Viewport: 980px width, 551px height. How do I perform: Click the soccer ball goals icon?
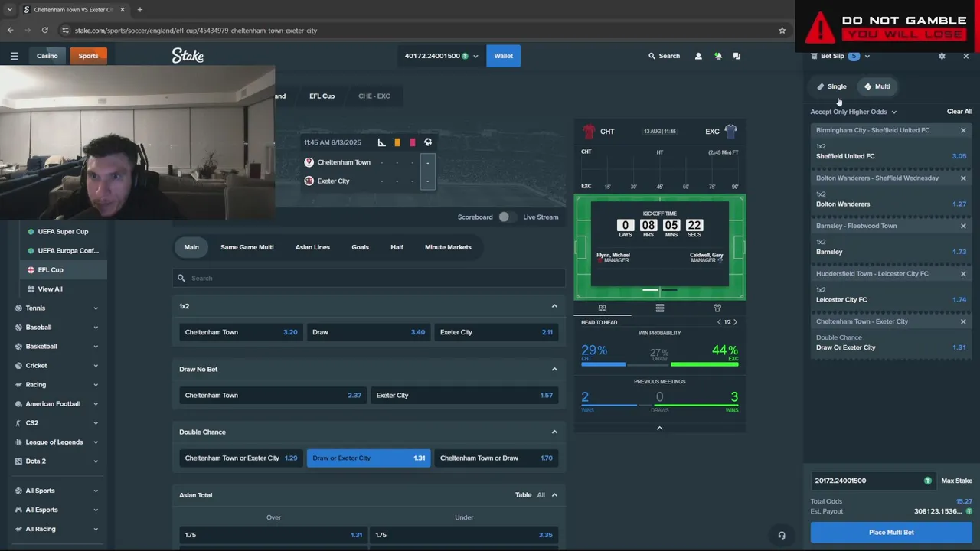(x=427, y=142)
